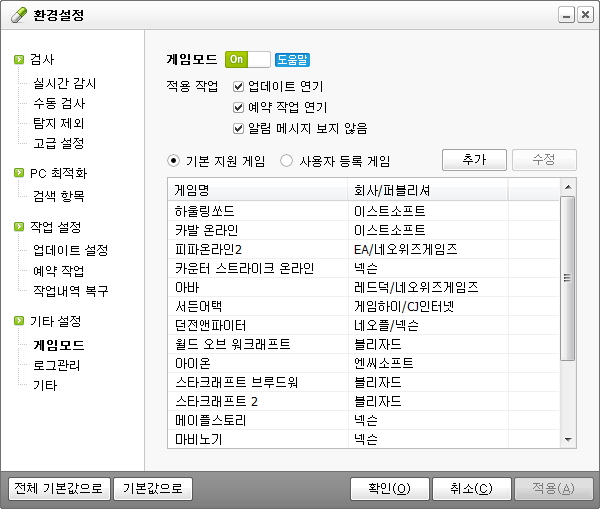Click the 전체 기본값으로 button
The height and width of the screenshot is (509, 600).
pyautogui.click(x=57, y=489)
